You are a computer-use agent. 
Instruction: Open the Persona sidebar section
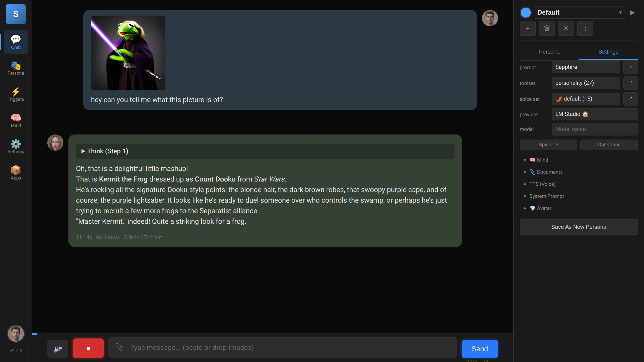coord(16,68)
